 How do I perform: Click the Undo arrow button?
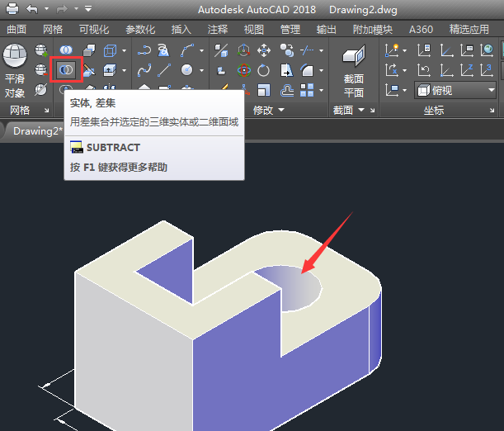tap(32, 9)
